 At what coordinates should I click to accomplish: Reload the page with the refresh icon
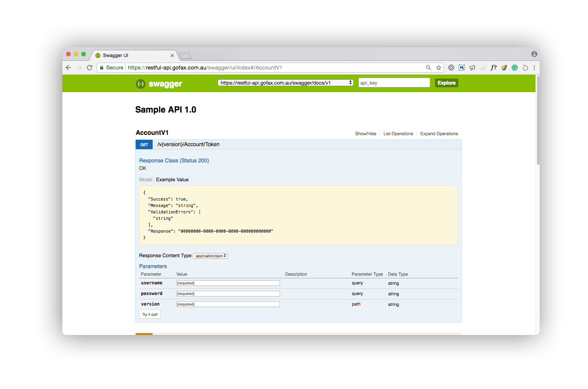(90, 68)
